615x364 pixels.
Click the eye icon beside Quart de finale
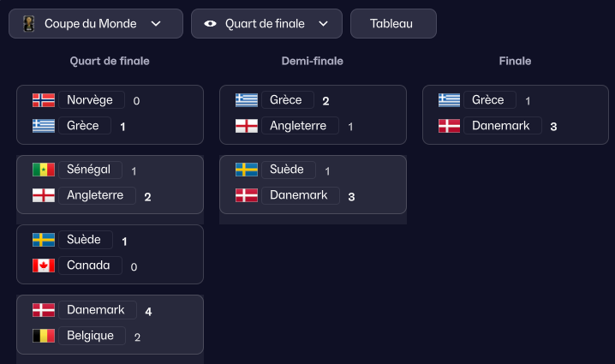point(211,24)
